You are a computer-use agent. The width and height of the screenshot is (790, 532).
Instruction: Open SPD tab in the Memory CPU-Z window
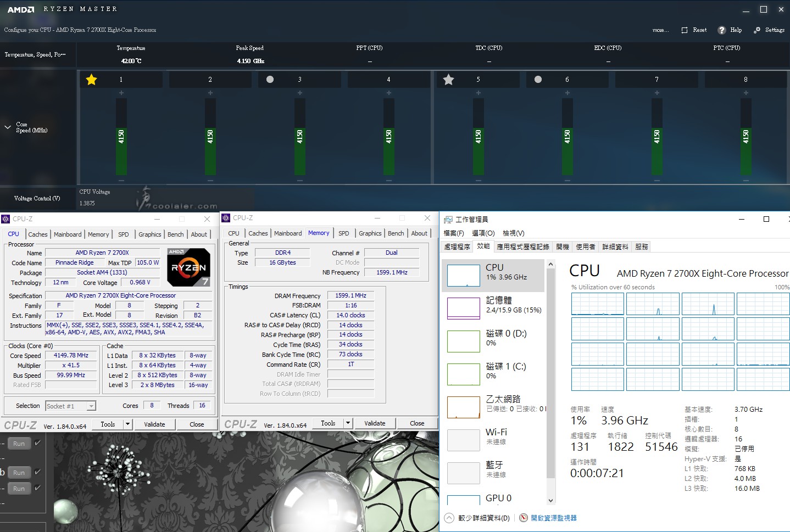pyautogui.click(x=344, y=233)
